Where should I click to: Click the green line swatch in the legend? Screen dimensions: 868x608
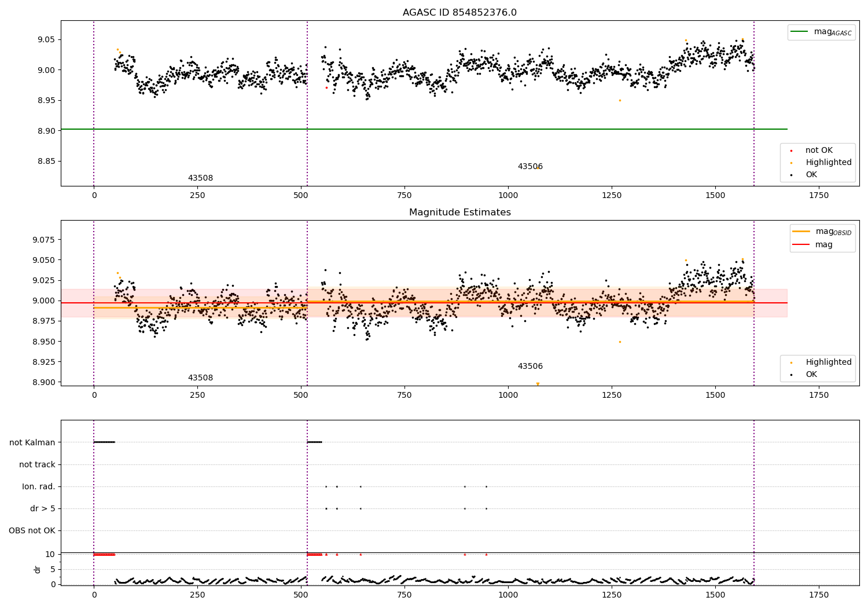tap(800, 32)
